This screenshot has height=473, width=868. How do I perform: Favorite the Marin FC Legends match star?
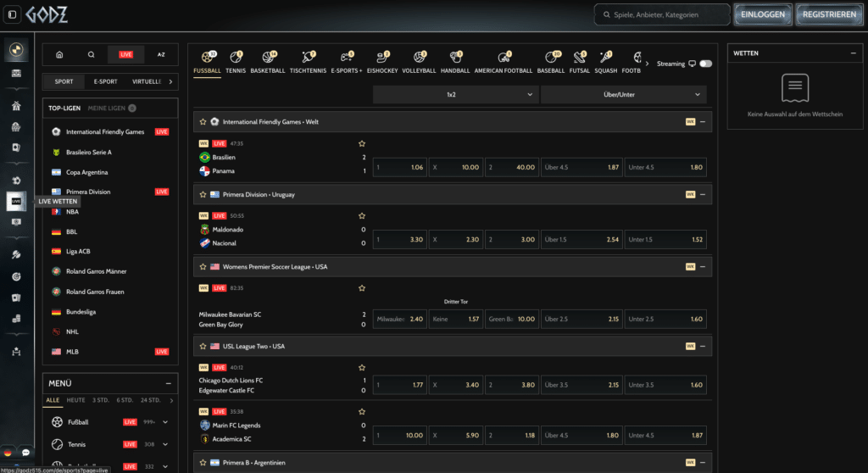pyautogui.click(x=361, y=411)
